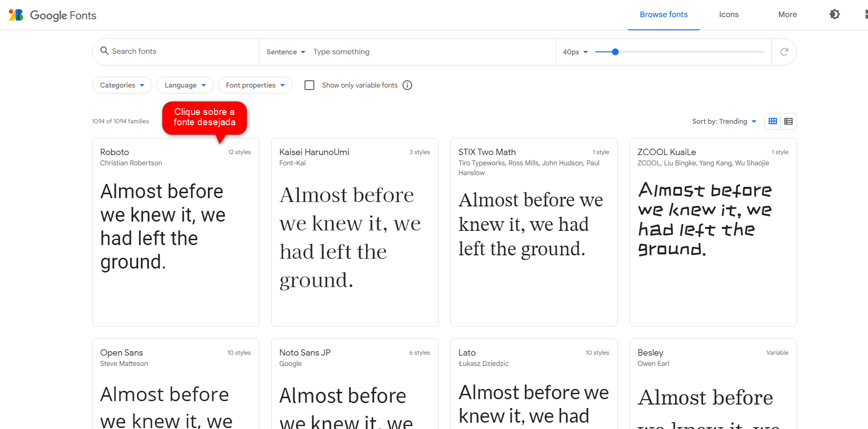Open variable fonts info icon
The width and height of the screenshot is (868, 429).
407,85
